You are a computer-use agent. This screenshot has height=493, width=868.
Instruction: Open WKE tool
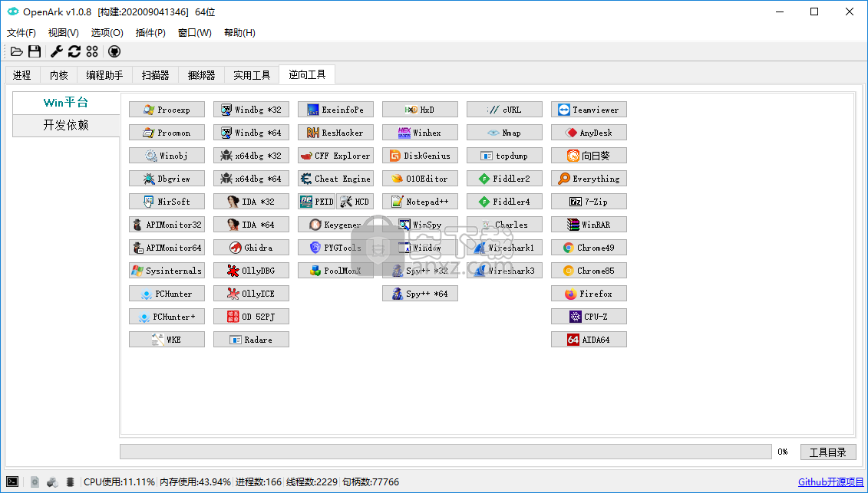coord(167,340)
